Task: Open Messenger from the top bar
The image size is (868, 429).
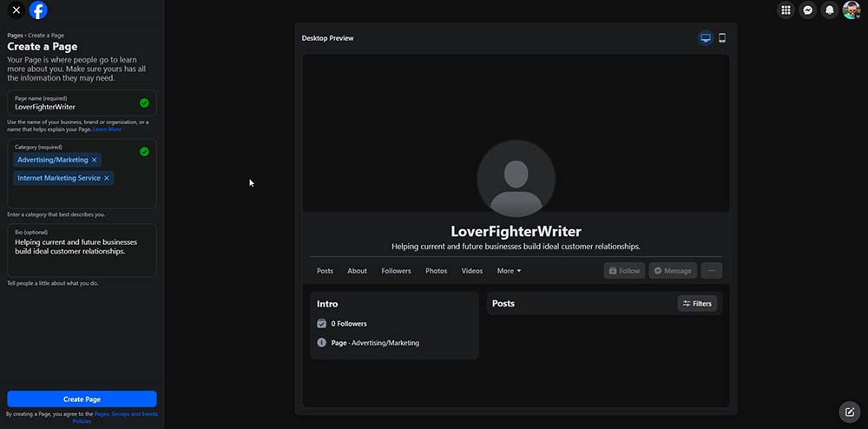Action: 808,10
